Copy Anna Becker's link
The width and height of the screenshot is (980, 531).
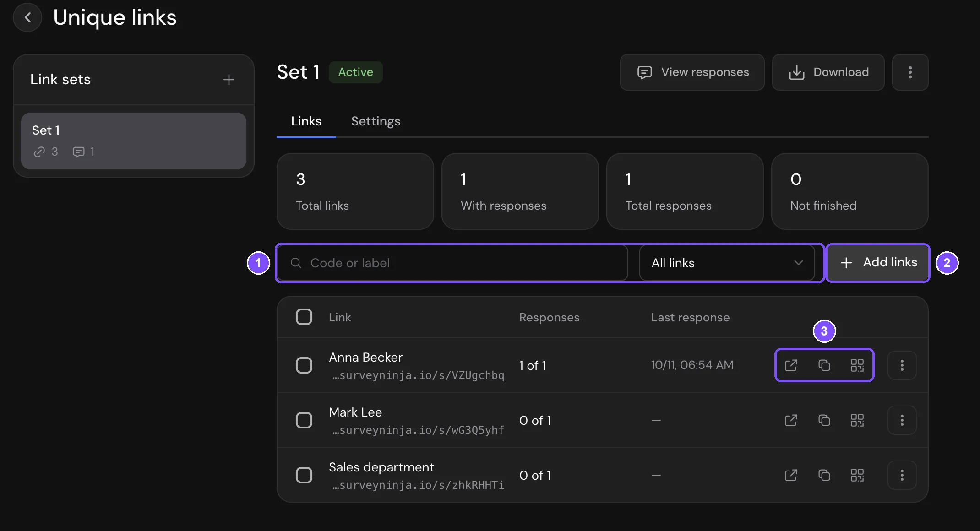pyautogui.click(x=824, y=365)
